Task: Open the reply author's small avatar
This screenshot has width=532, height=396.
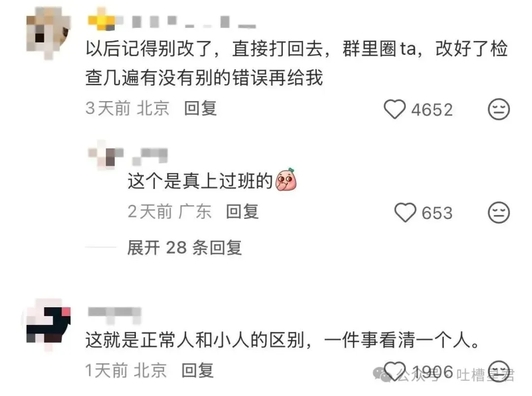Action: [x=105, y=155]
